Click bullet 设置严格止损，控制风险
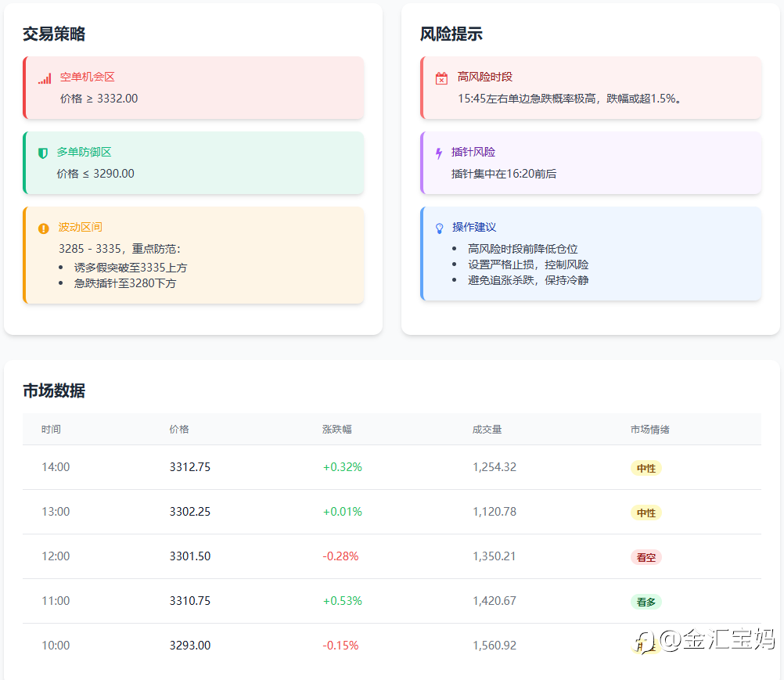Screen dimensions: 784x680 (x=528, y=264)
